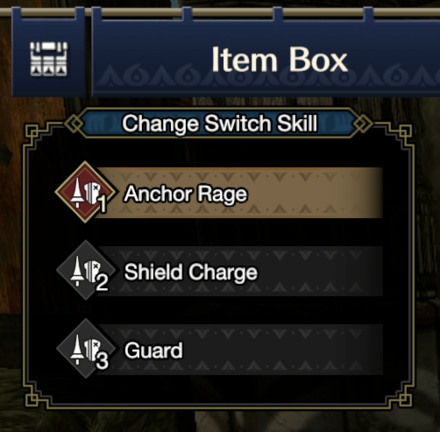Click the dark patterned bar behind Shield Charge
Viewport: 440px width, 432px height.
tap(239, 271)
